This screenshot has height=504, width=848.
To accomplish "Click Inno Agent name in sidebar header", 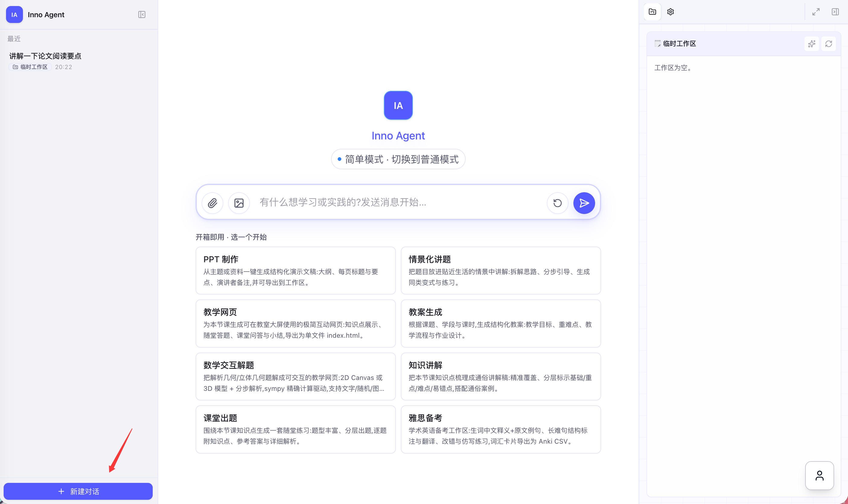I will (x=46, y=14).
